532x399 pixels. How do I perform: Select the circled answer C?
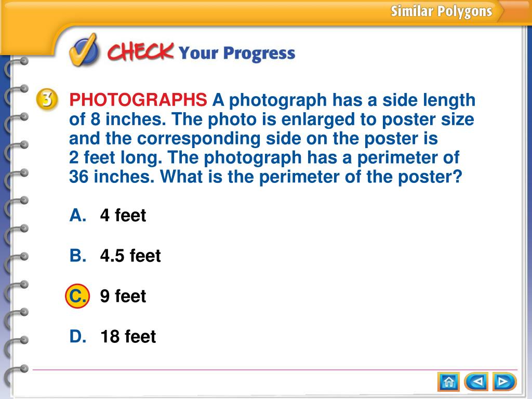point(77,296)
